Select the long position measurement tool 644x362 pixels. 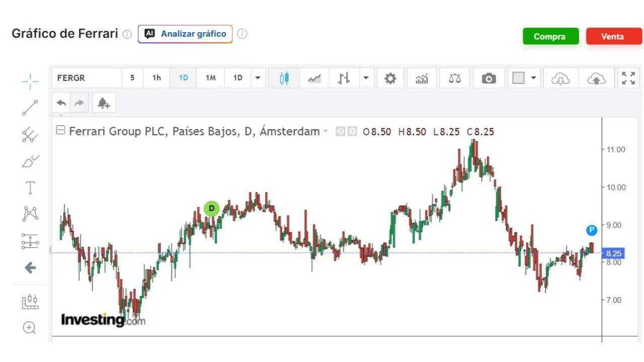30,241
